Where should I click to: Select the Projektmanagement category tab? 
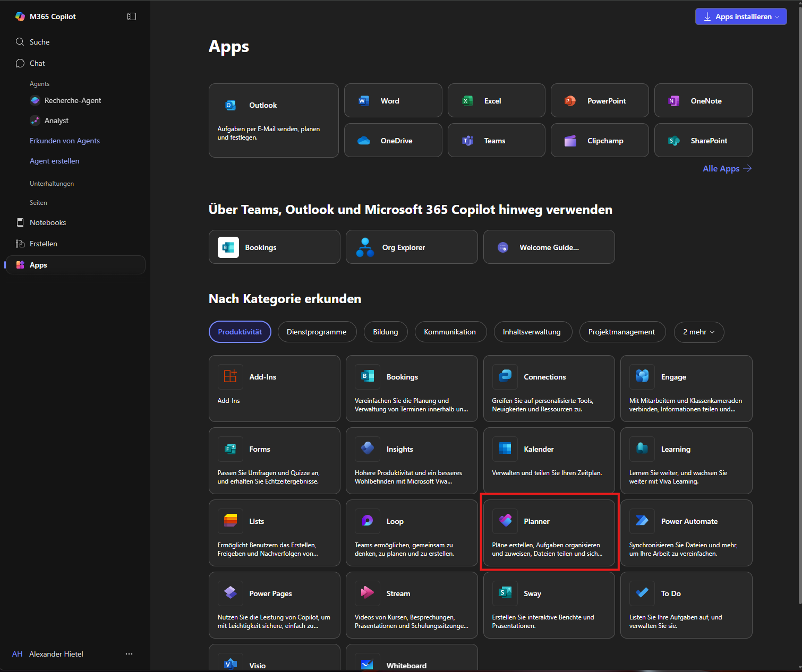coord(621,332)
